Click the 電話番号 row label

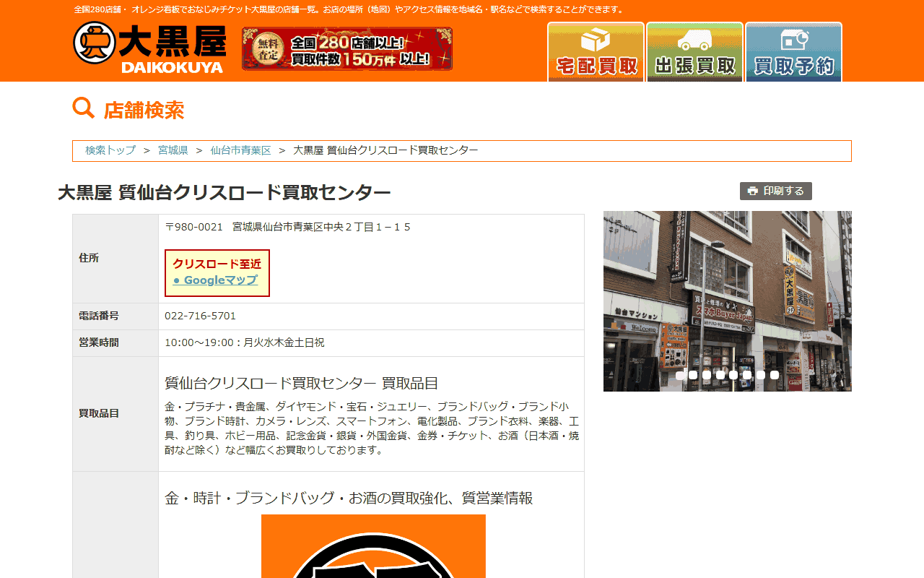(99, 316)
